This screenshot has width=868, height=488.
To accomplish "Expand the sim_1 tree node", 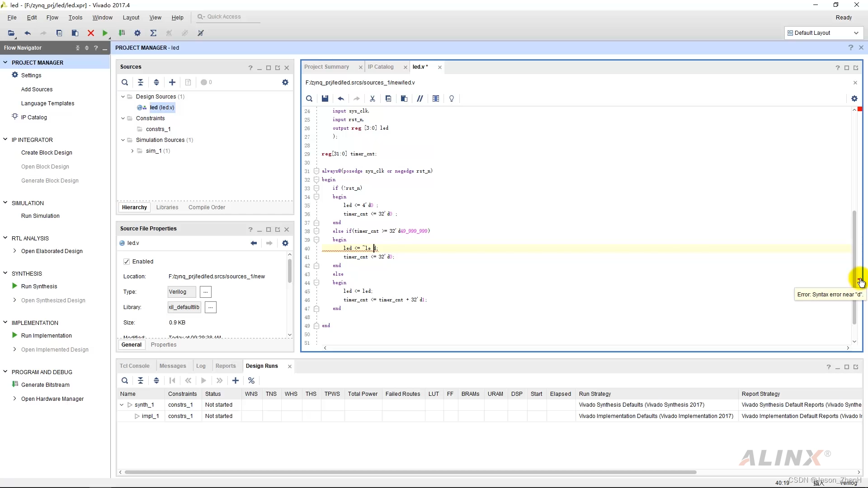I will 132,151.
